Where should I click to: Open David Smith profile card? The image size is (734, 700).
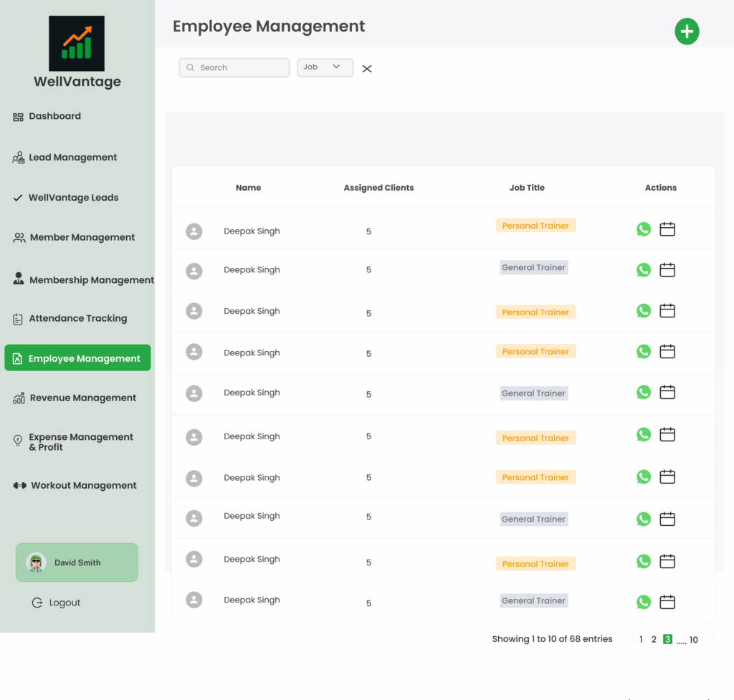point(77,562)
